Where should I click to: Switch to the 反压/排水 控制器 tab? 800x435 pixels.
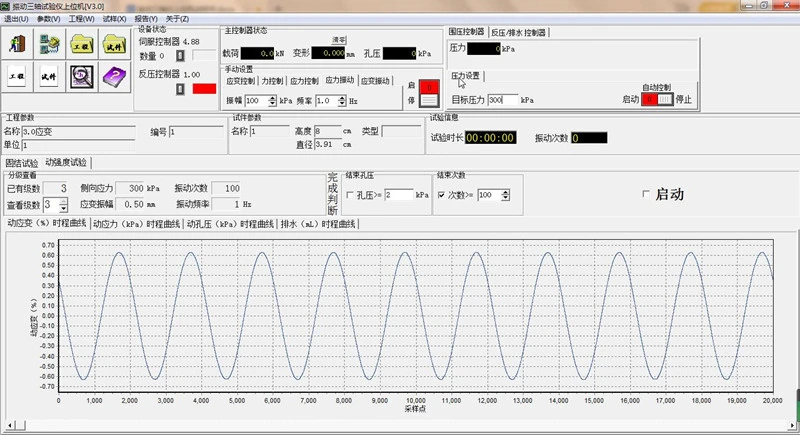click(x=518, y=33)
